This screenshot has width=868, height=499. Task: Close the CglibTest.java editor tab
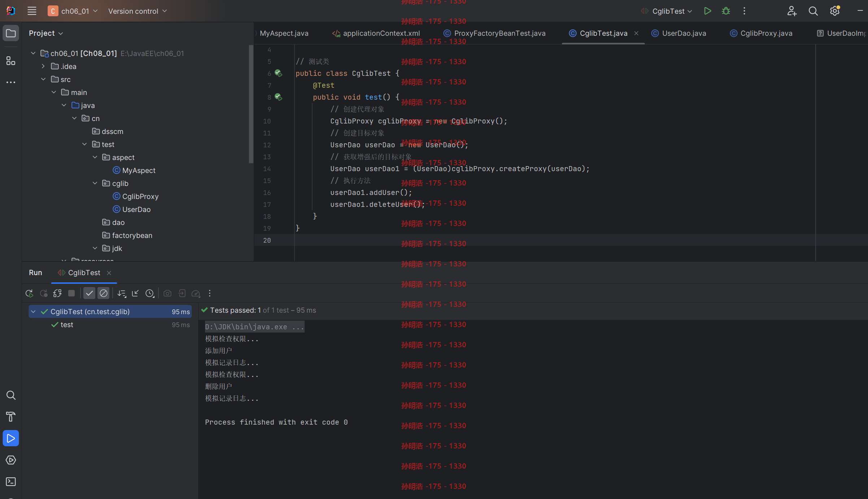[636, 33]
